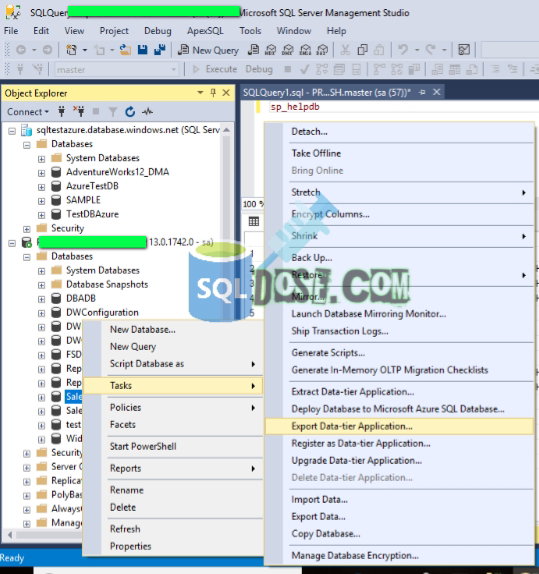Click Back Up menu item

(312, 258)
